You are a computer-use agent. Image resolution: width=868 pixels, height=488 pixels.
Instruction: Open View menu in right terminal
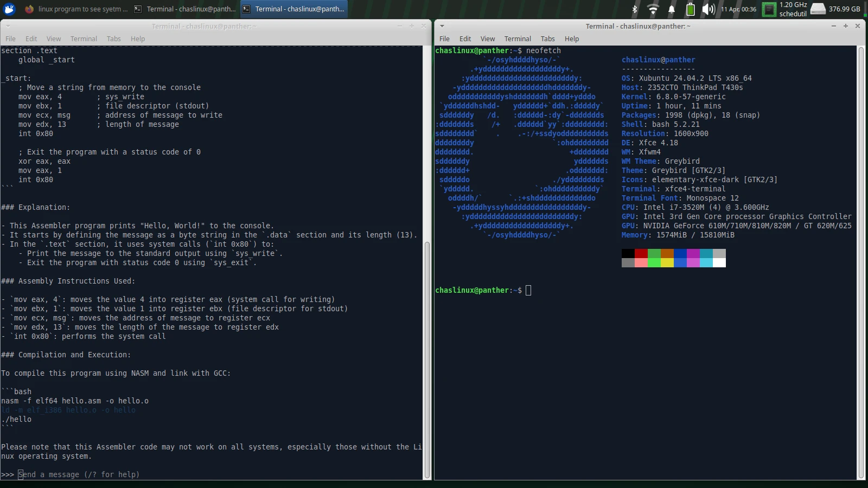(x=488, y=38)
